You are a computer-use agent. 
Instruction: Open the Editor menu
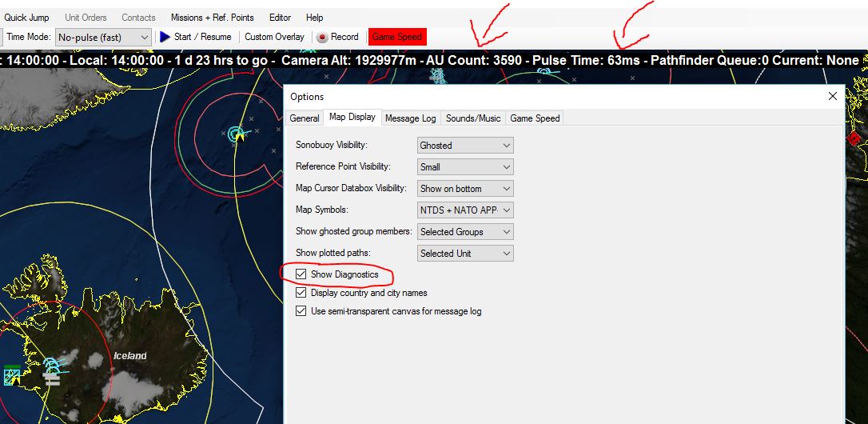coord(280,18)
